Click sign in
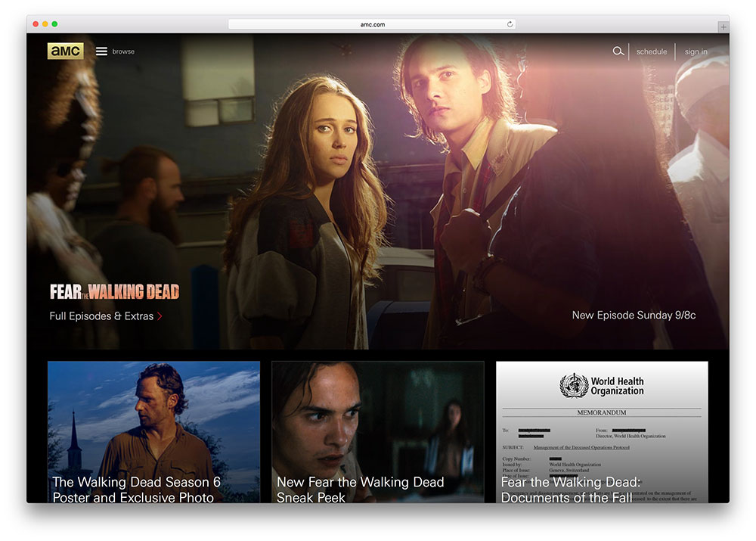The width and height of the screenshot is (756, 541). tap(696, 51)
